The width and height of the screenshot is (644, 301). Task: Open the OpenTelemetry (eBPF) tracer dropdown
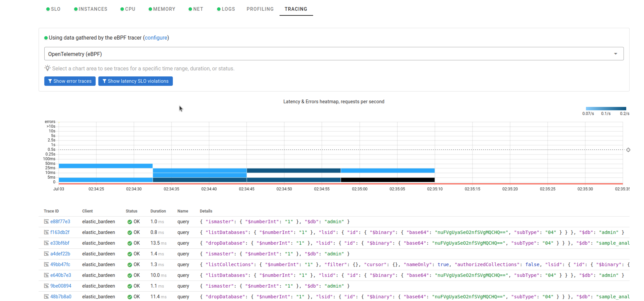click(x=616, y=53)
